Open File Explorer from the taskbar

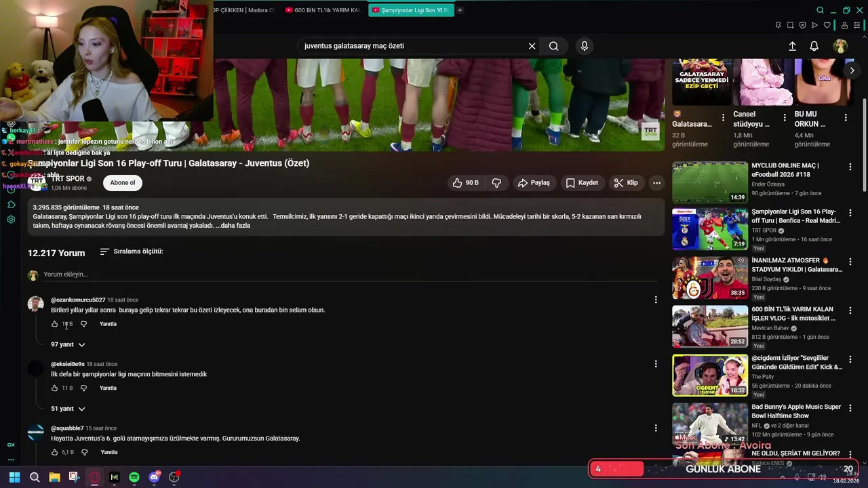(x=54, y=477)
